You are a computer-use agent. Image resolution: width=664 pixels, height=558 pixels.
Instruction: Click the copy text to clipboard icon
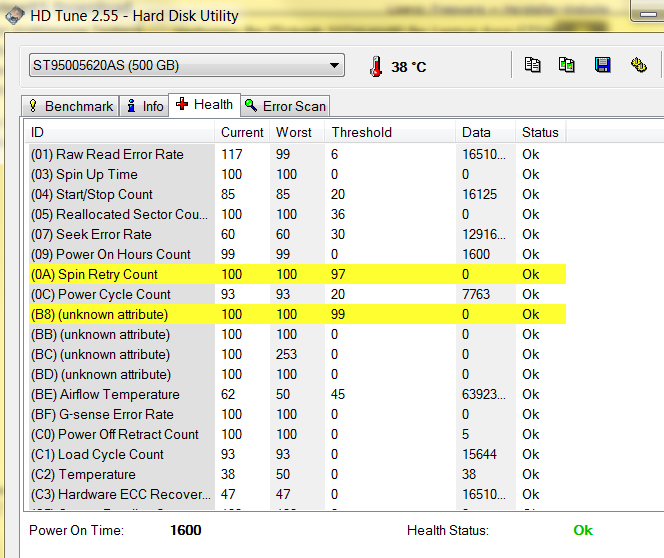coord(532,65)
